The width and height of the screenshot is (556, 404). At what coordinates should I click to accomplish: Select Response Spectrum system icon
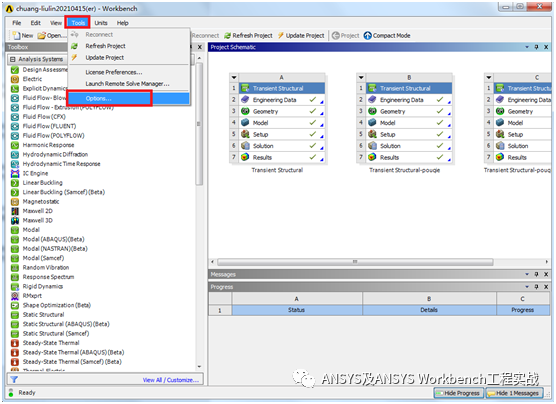click(x=15, y=277)
